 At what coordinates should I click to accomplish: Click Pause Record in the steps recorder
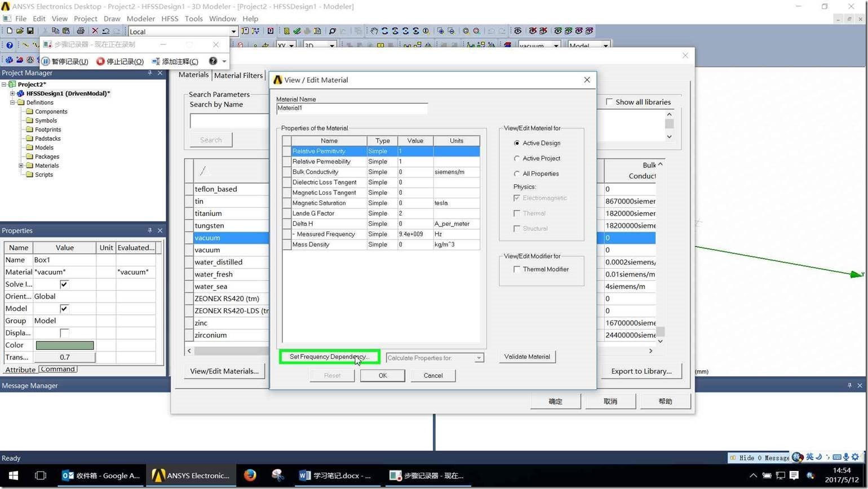65,61
